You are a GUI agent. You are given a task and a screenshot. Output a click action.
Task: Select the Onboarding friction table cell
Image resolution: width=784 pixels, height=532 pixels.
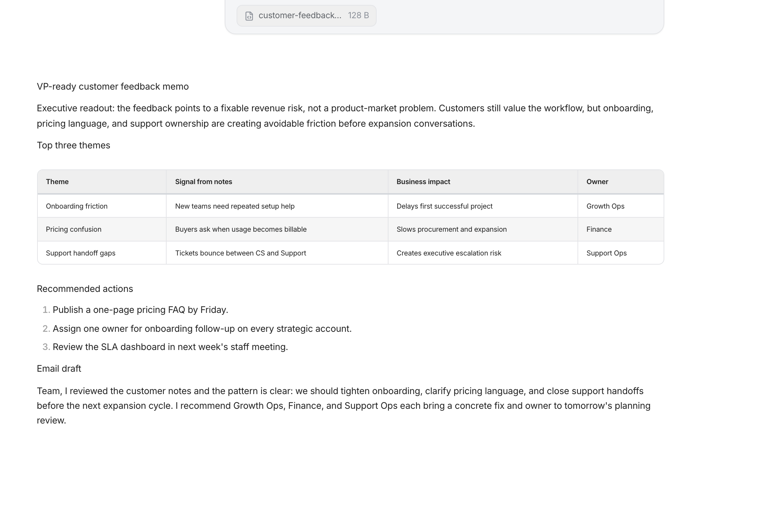77,206
